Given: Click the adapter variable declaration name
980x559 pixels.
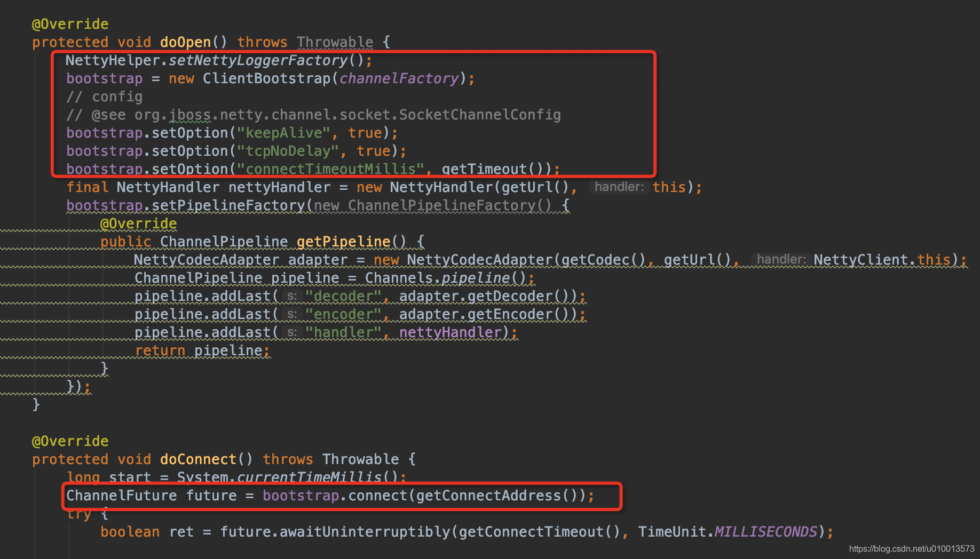Looking at the screenshot, I should 318,260.
